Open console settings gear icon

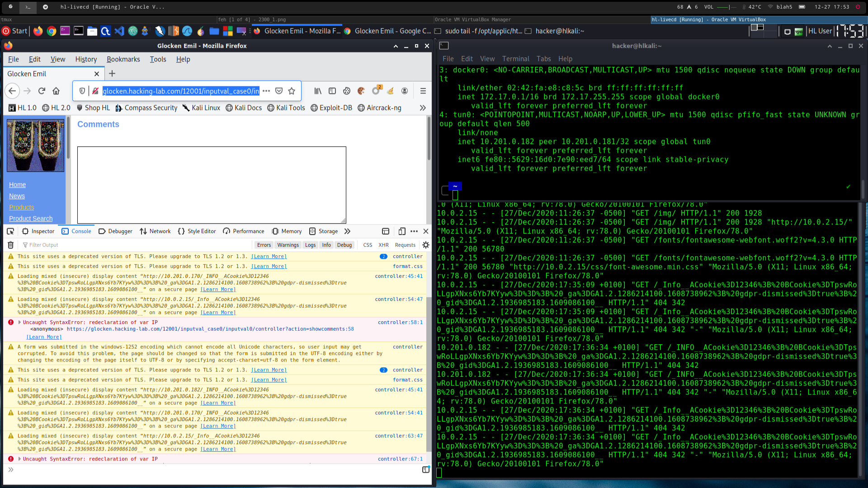coord(425,245)
